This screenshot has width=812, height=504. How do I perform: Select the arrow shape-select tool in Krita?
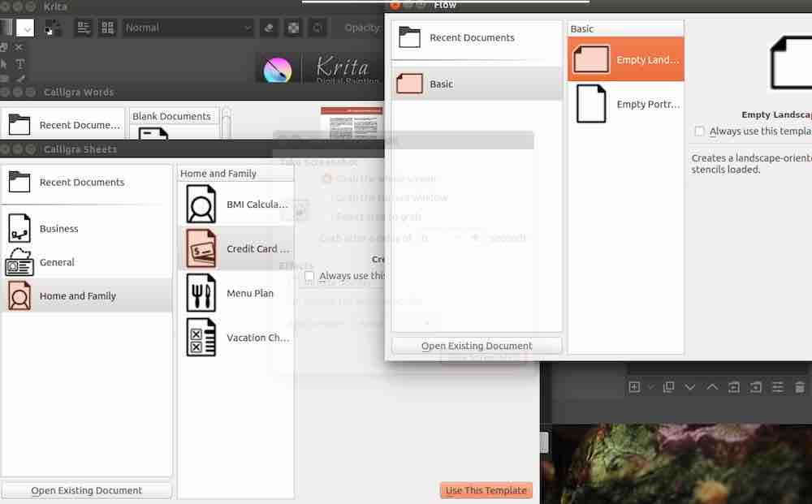click(x=4, y=64)
